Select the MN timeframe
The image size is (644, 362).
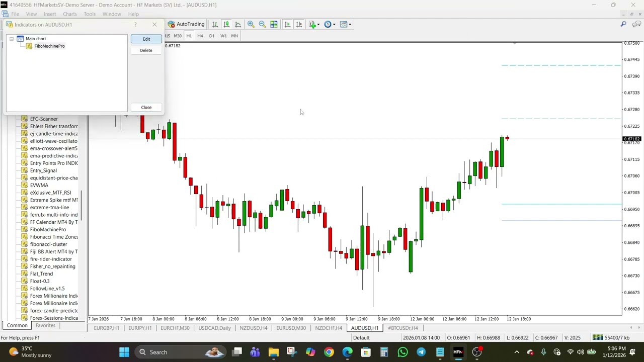pos(234,36)
